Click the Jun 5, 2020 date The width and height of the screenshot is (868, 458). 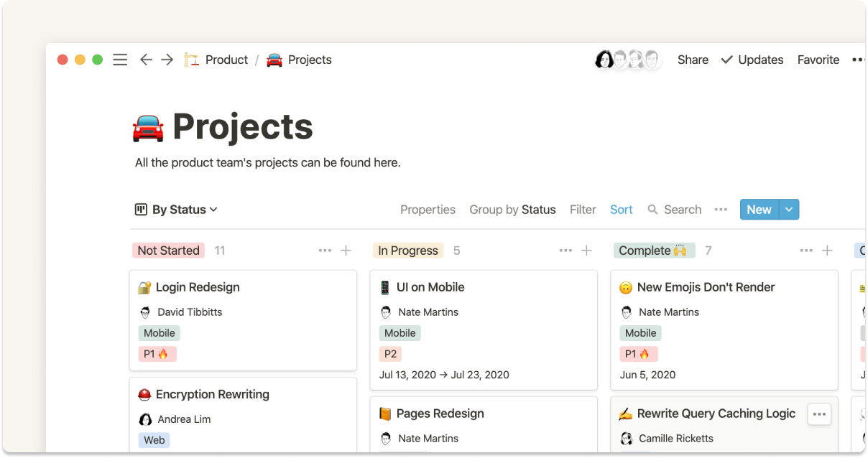[648, 375]
